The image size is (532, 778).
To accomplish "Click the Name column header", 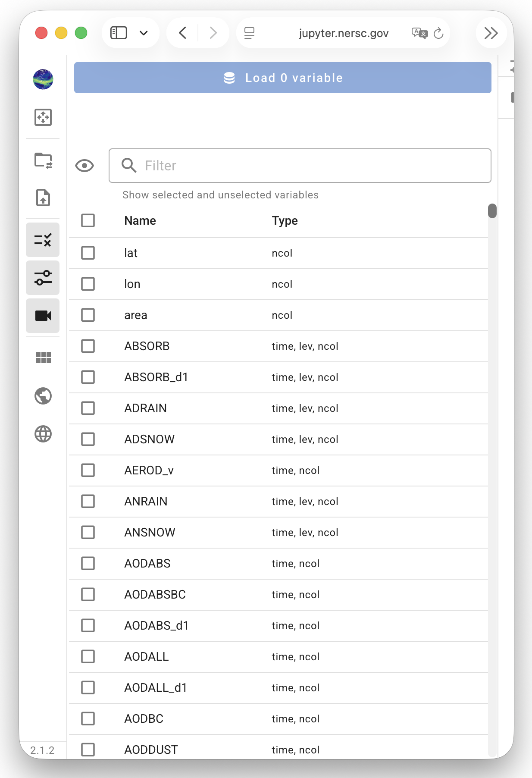I will click(x=140, y=220).
